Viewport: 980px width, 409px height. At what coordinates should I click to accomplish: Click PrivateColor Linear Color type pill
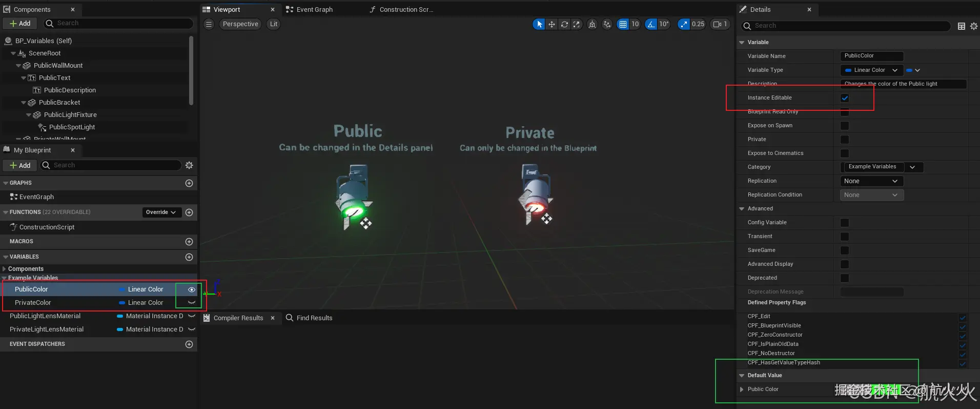pos(141,303)
